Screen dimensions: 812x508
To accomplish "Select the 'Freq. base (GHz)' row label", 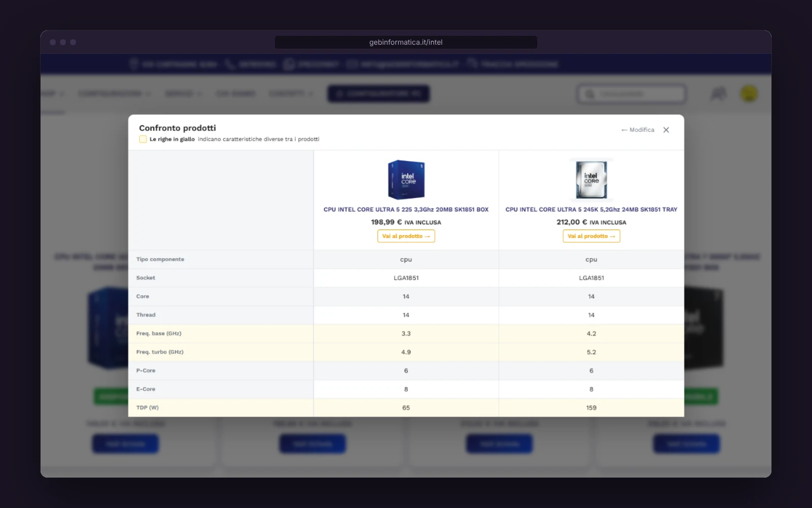I will (x=159, y=334).
